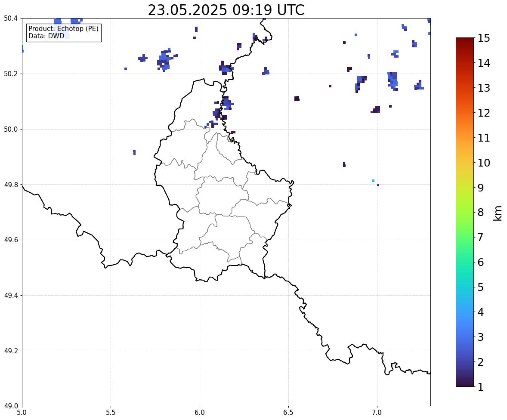Click the y-axis latitude label "50.4"
The height and width of the screenshot is (420, 507).
point(10,19)
